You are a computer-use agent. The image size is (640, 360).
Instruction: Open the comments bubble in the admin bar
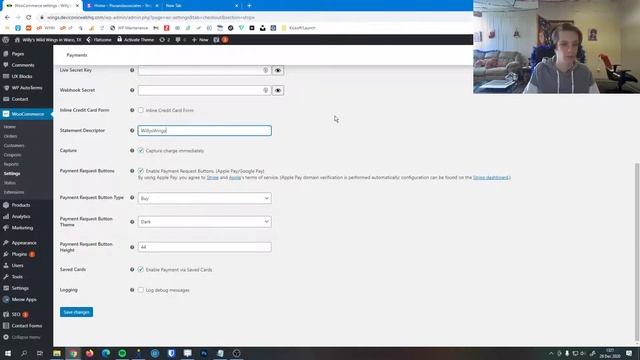click(x=180, y=40)
